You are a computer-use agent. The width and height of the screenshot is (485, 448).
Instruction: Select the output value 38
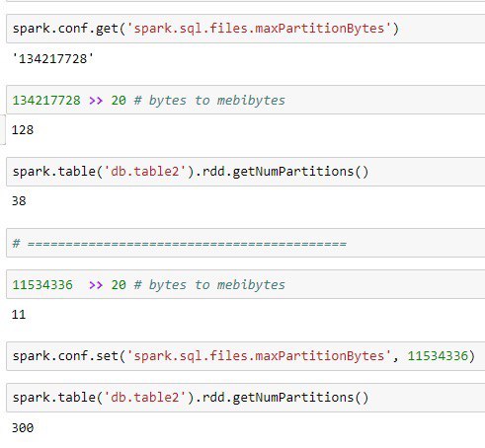click(19, 201)
